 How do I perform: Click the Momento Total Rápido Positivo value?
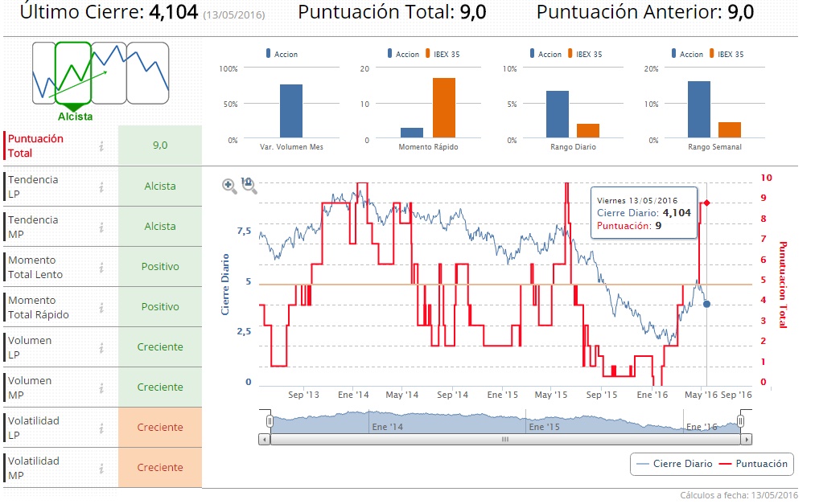click(x=160, y=307)
